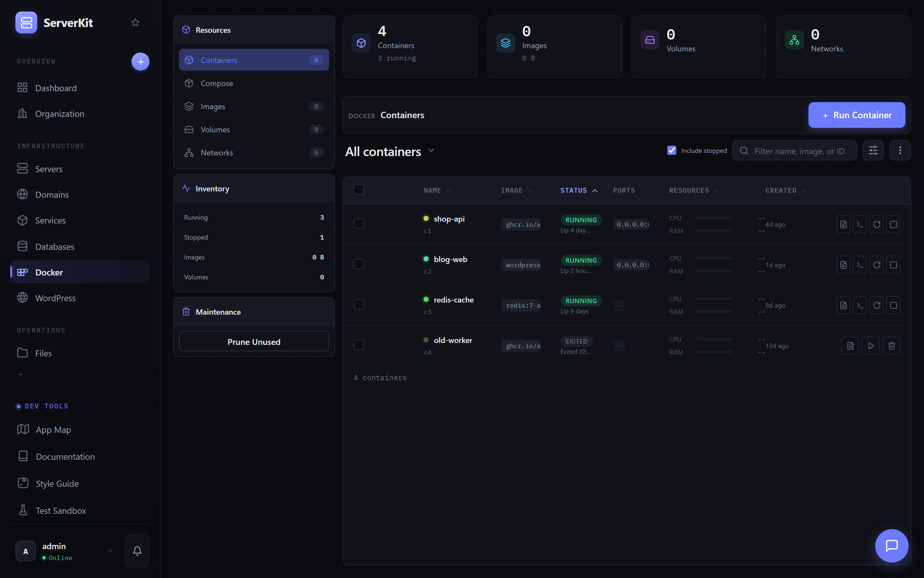
Task: Navigate to Databases section
Action: pyautogui.click(x=80, y=246)
